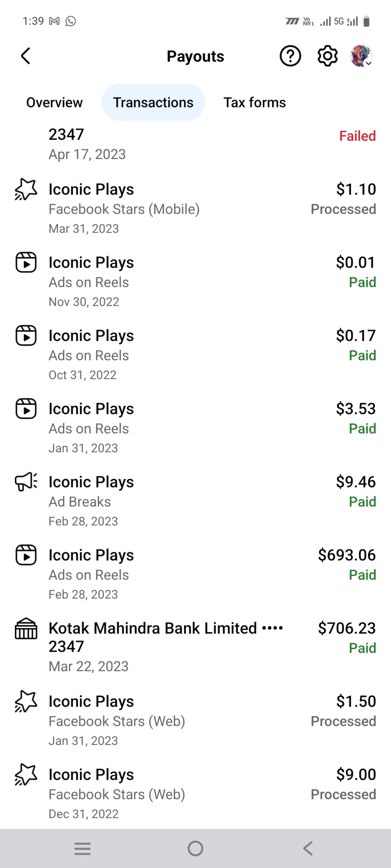This screenshot has width=391, height=868.
Task: Open Android recent apps menu
Action: click(x=82, y=849)
